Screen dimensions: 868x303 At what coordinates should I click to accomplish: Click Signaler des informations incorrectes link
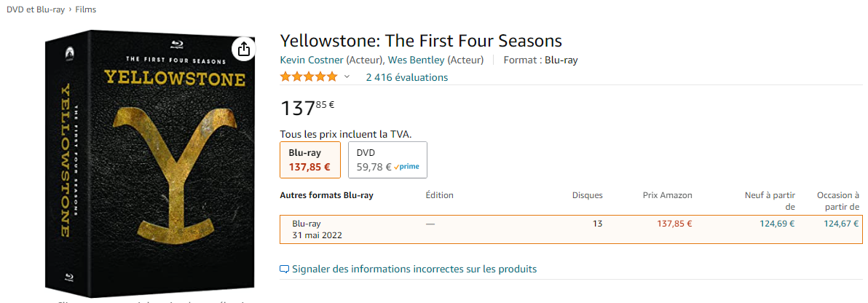(x=414, y=269)
